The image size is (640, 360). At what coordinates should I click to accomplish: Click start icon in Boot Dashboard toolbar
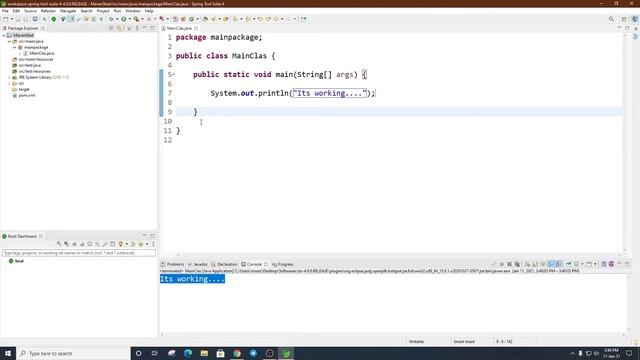tap(59, 244)
